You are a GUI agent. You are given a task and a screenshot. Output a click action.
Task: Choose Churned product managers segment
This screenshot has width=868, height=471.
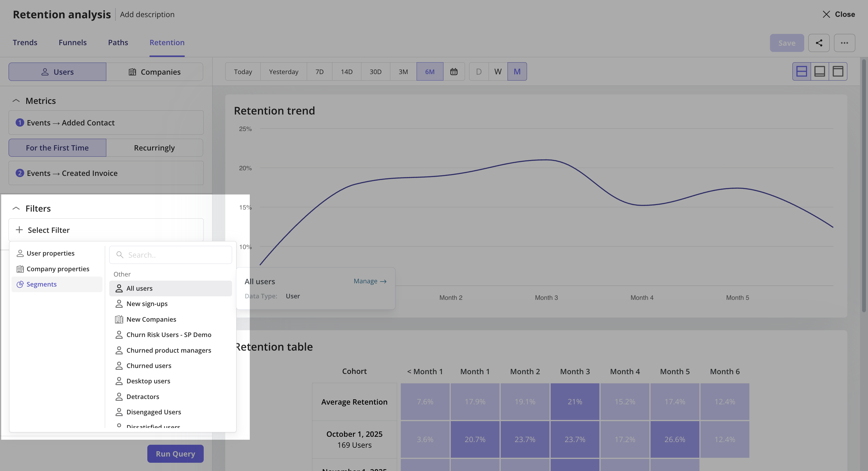pyautogui.click(x=171, y=350)
